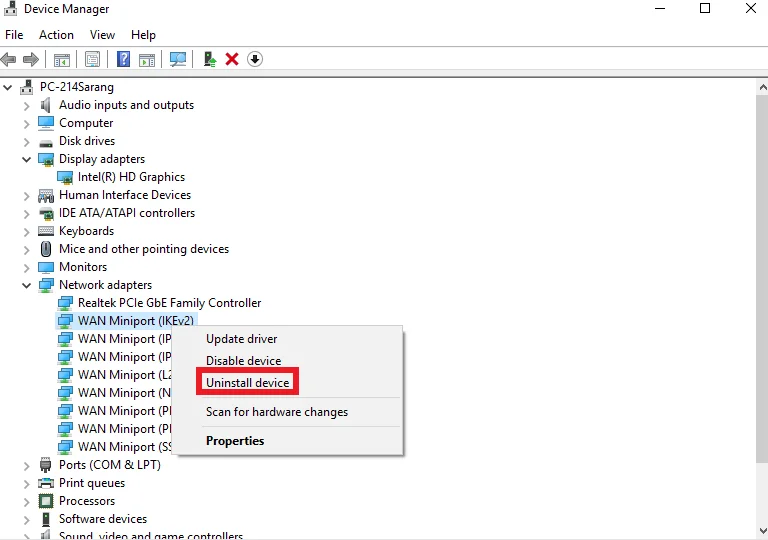Screen dimensions: 768x540
Task: Expand the Disk drives category
Action: 26,142
